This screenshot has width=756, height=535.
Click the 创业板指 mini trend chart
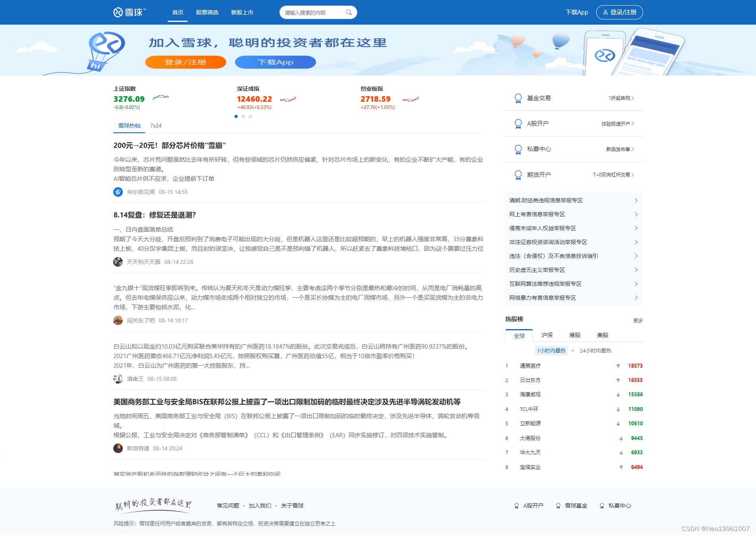click(411, 99)
